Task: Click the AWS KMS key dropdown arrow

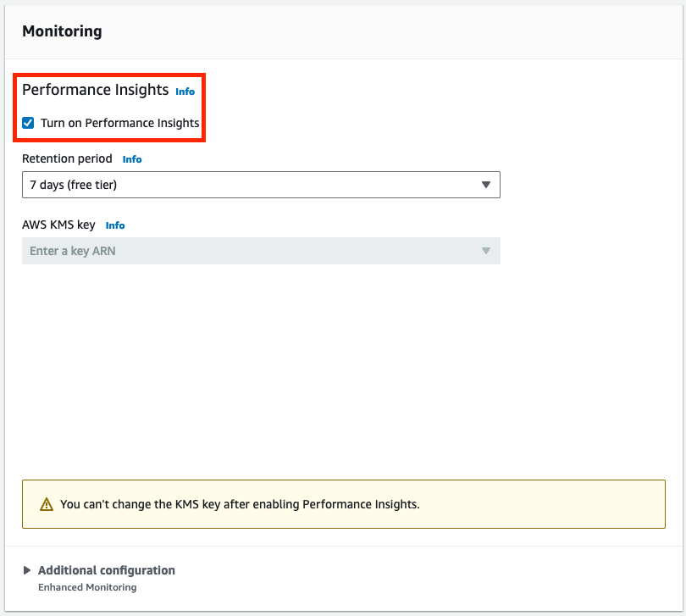Action: pos(486,251)
